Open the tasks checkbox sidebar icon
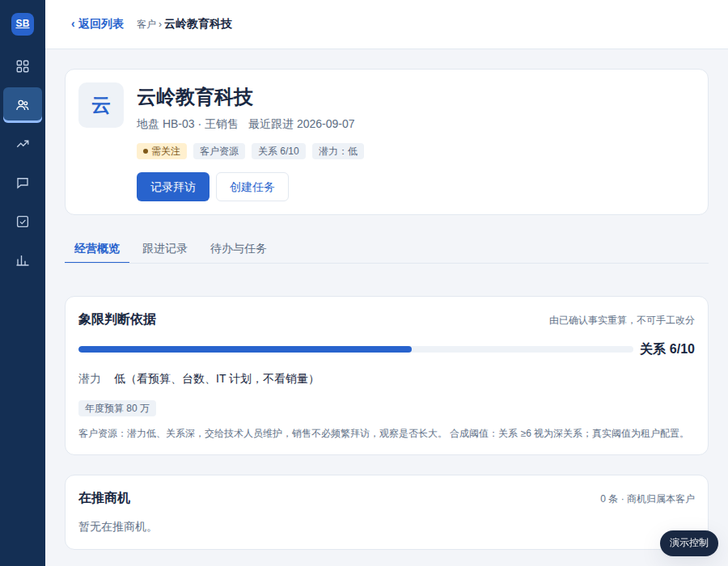Image resolution: width=728 pixels, height=566 pixels. pyautogui.click(x=23, y=222)
